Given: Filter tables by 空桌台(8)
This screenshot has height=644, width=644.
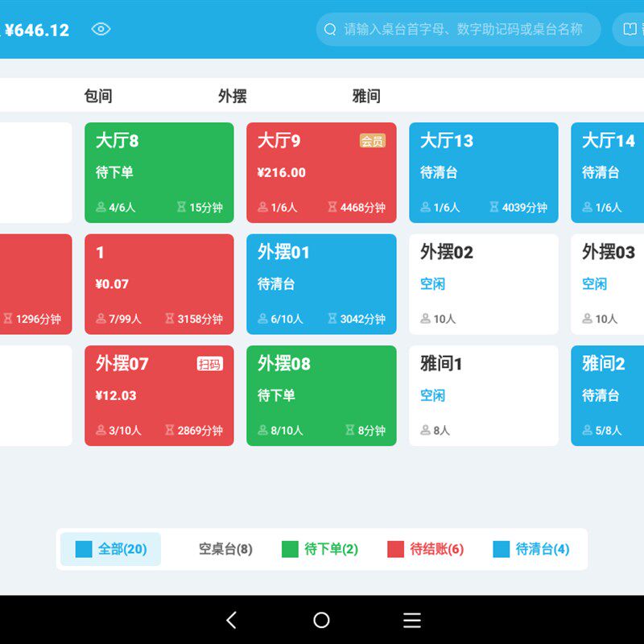Looking at the screenshot, I should pos(225,549).
